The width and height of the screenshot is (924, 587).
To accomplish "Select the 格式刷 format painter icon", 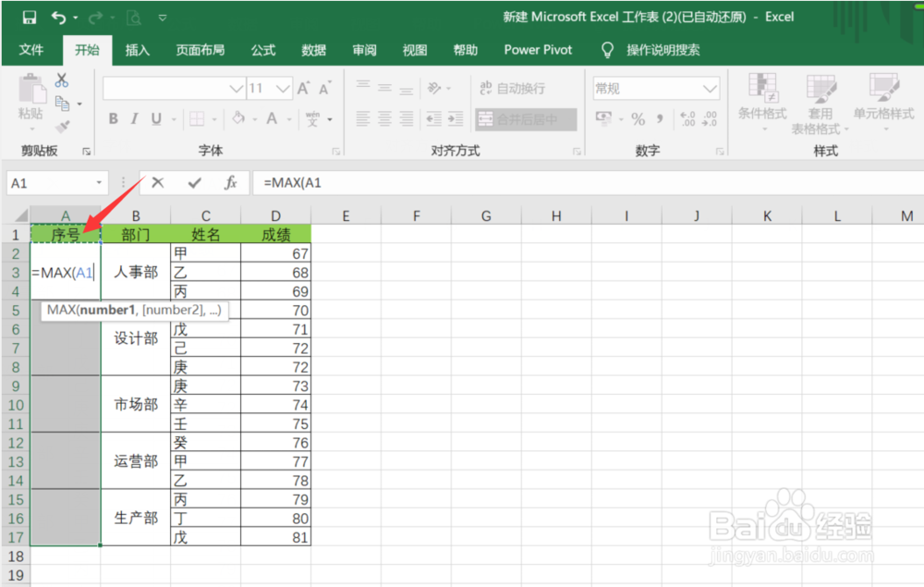I will 63,125.
